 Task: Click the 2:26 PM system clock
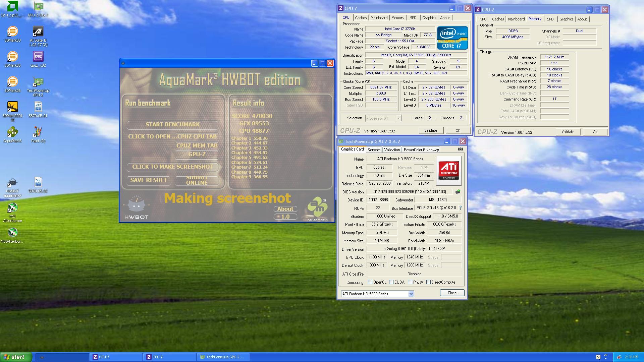click(x=631, y=357)
